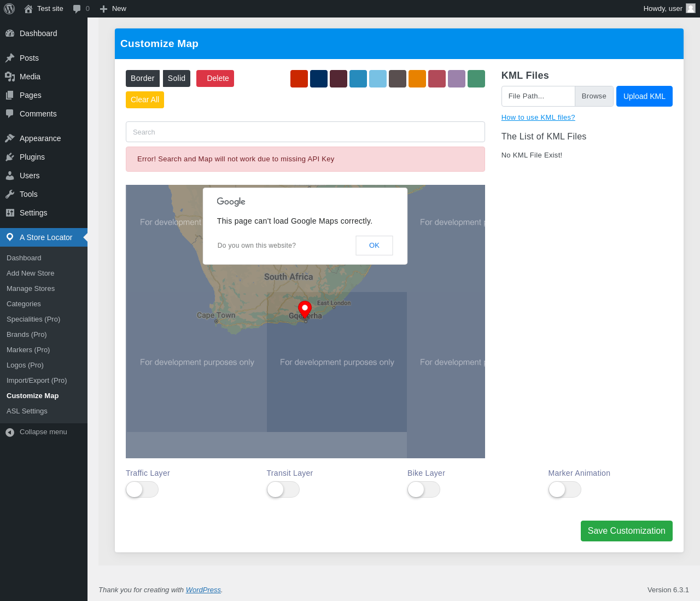This screenshot has width=700, height=601.
Task: Click the Tools wrench icon
Action: (10, 194)
